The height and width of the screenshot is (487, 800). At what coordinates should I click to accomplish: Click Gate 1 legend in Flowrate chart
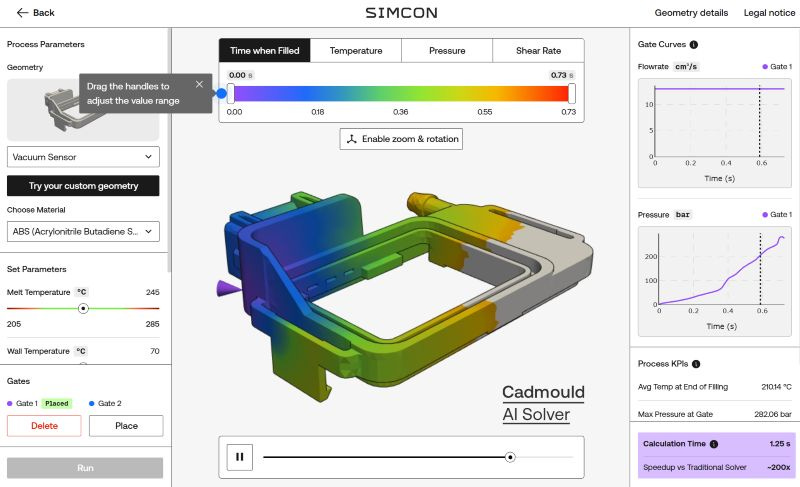click(x=777, y=67)
